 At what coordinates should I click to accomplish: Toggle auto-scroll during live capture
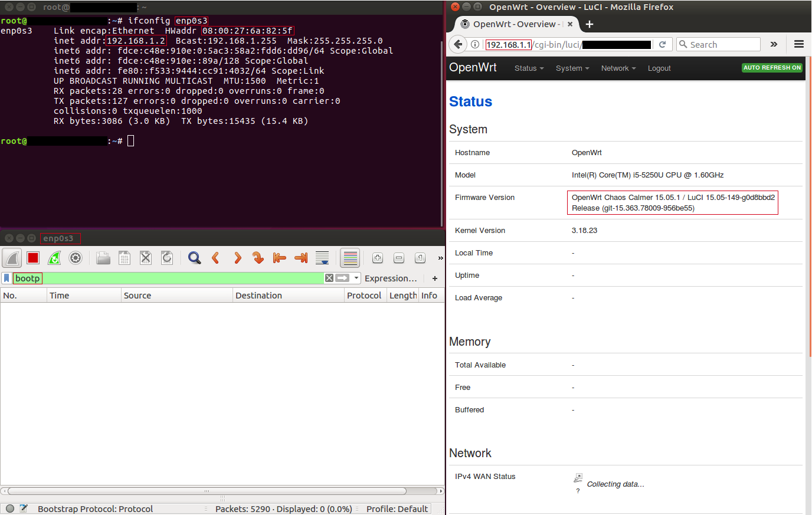322,258
